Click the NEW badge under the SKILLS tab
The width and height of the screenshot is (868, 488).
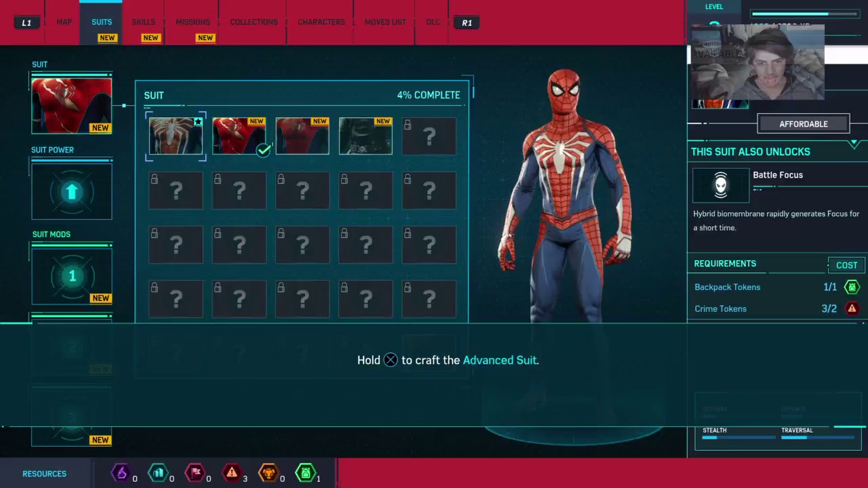151,38
